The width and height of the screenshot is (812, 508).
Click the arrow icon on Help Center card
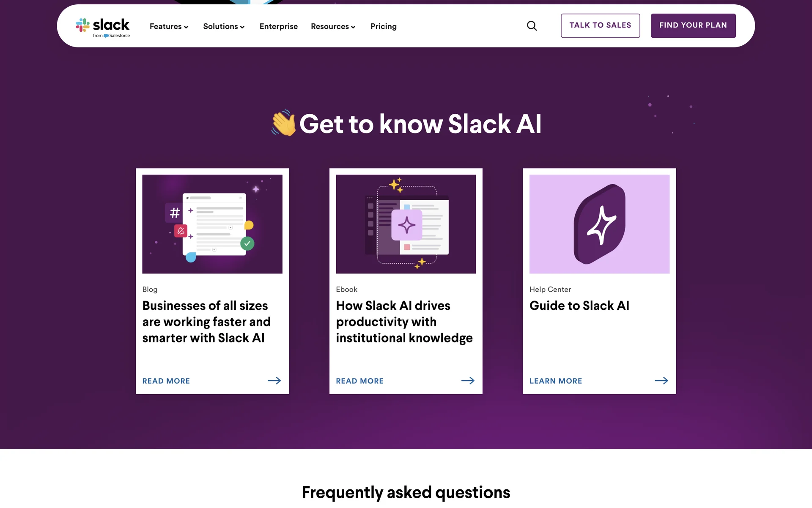coord(661,381)
